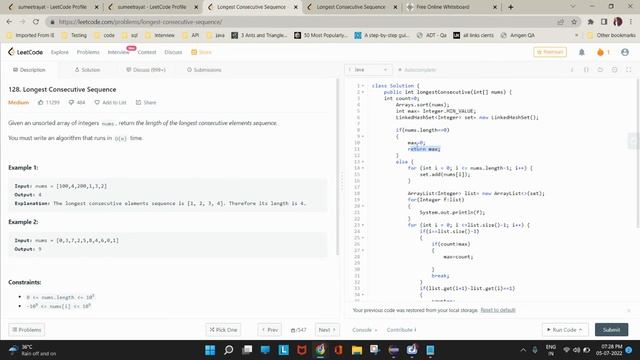Open the Java language dropdown

pyautogui.click(x=368, y=70)
